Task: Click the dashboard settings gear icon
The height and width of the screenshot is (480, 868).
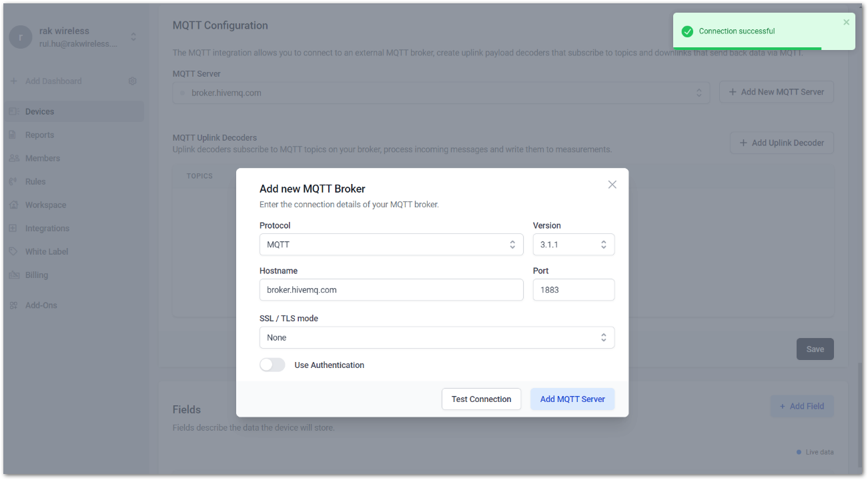Action: click(x=132, y=81)
